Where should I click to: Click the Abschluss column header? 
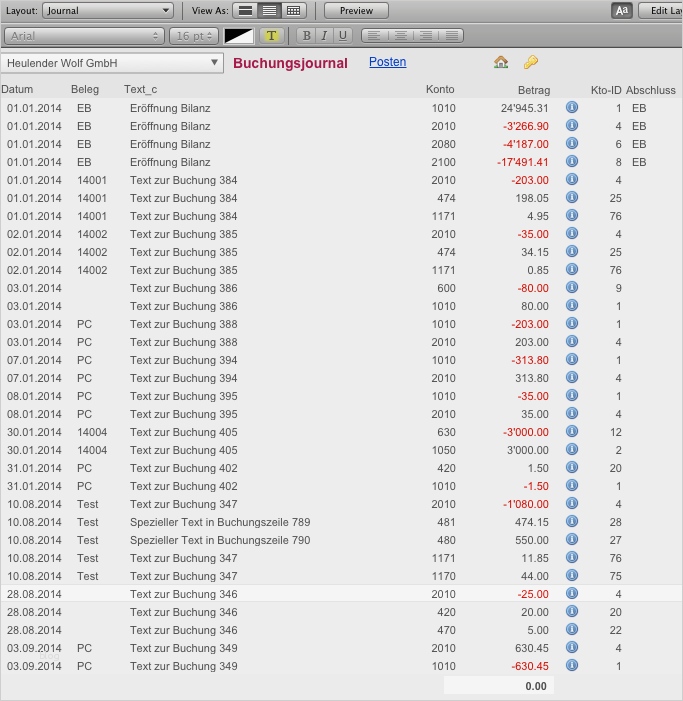(x=650, y=90)
